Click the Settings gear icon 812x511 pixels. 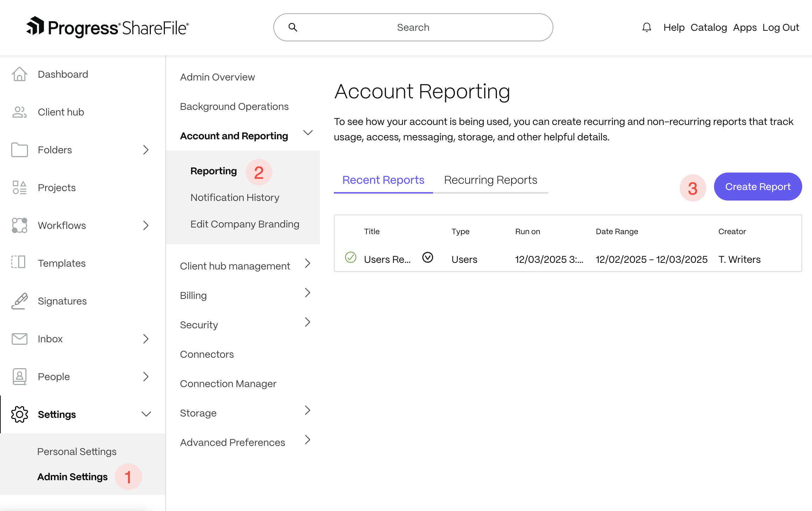19,414
